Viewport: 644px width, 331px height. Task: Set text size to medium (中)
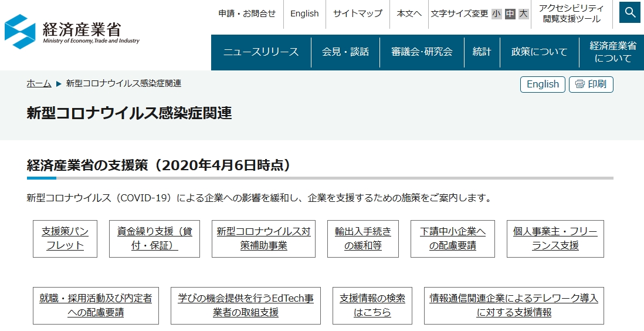(x=510, y=13)
